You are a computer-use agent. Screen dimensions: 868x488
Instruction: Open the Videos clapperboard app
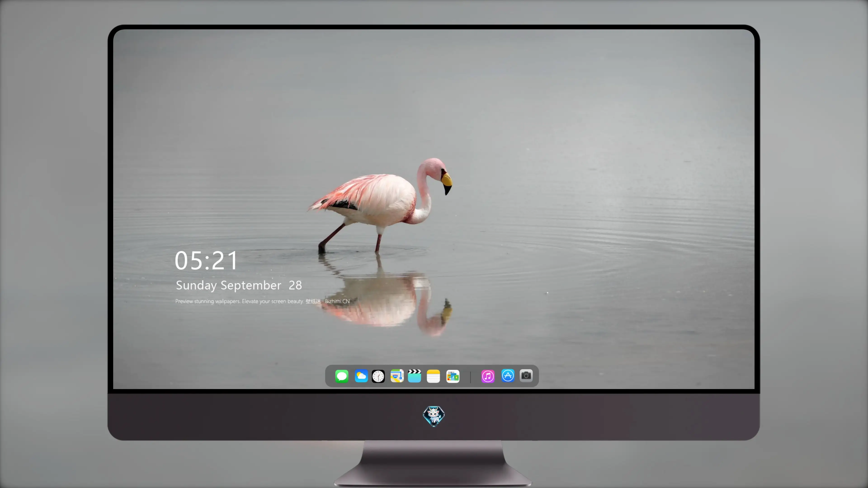pyautogui.click(x=415, y=376)
